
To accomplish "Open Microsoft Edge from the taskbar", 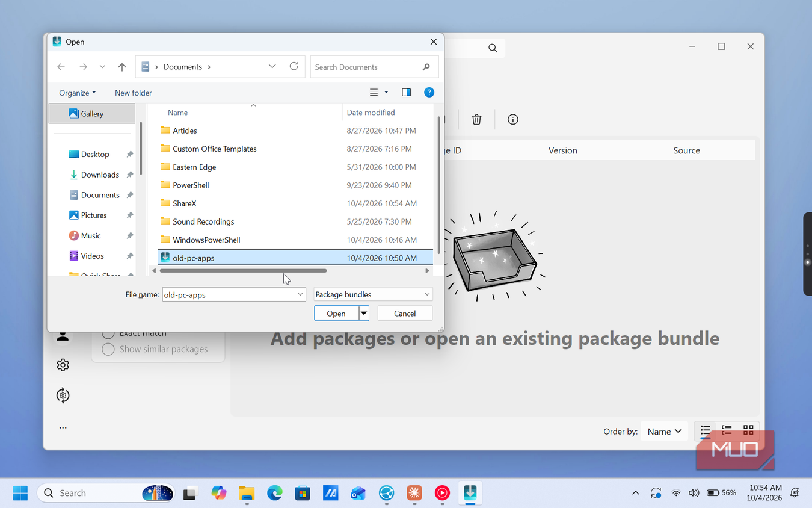I will click(x=275, y=493).
